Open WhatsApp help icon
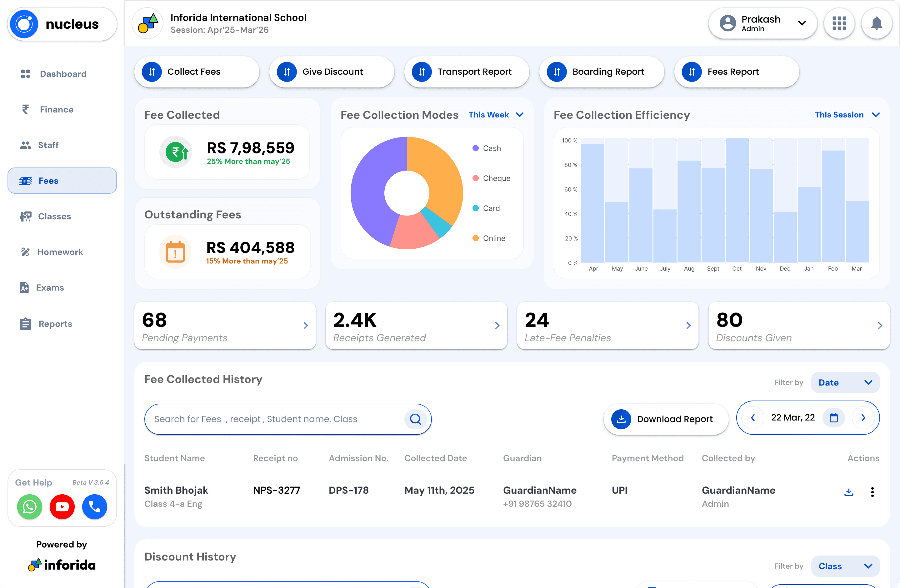Image resolution: width=900 pixels, height=588 pixels. pyautogui.click(x=29, y=507)
